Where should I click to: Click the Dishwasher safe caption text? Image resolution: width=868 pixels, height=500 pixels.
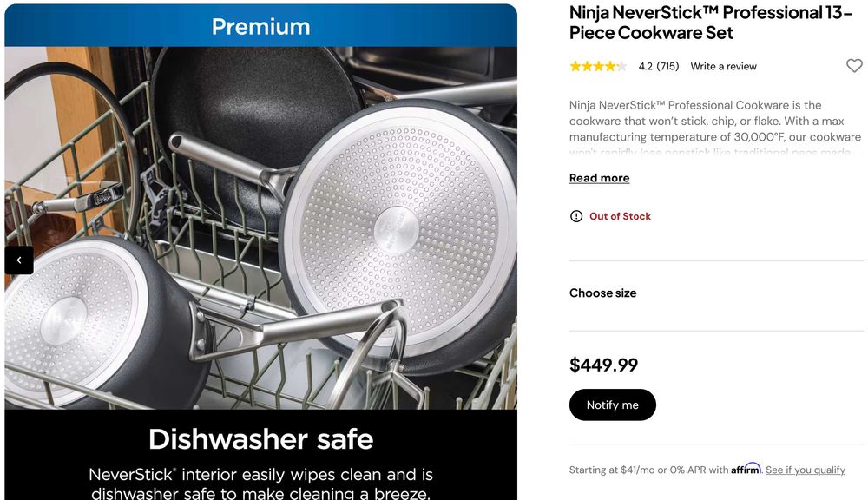tap(260, 439)
